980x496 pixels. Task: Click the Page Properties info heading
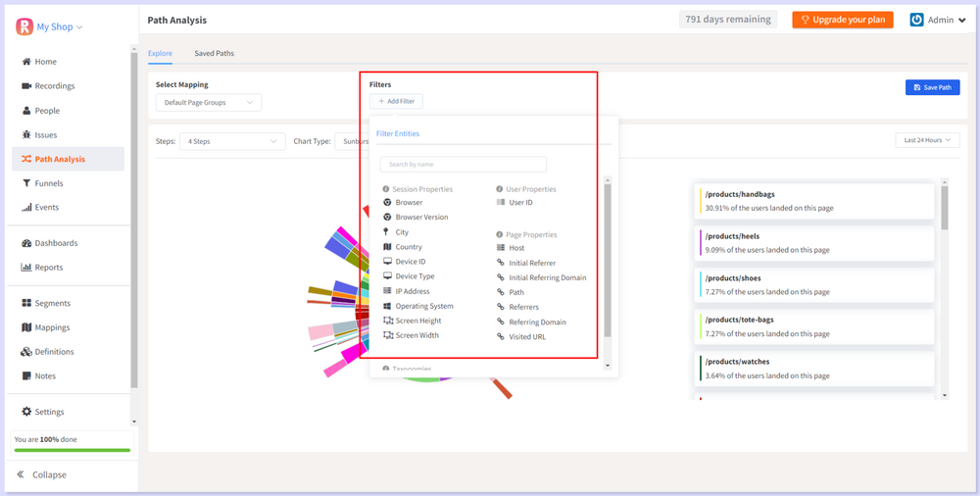coord(526,234)
